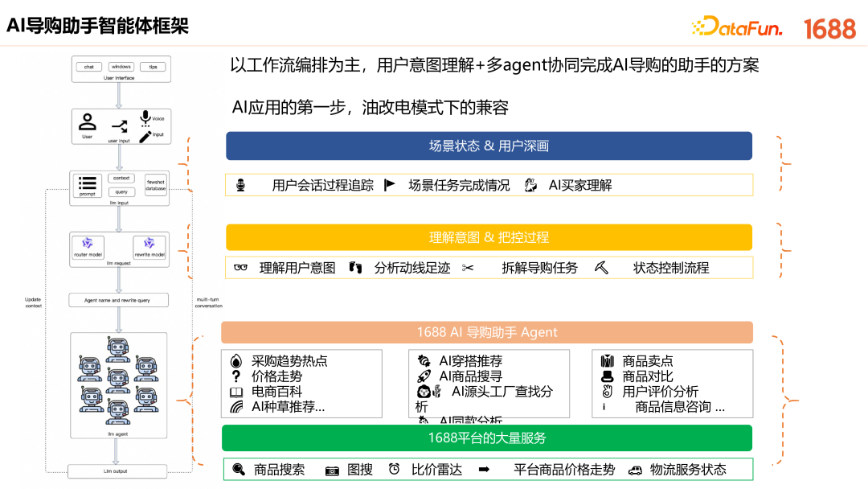
Task: Click the chat box in User interface
Action: (89, 67)
